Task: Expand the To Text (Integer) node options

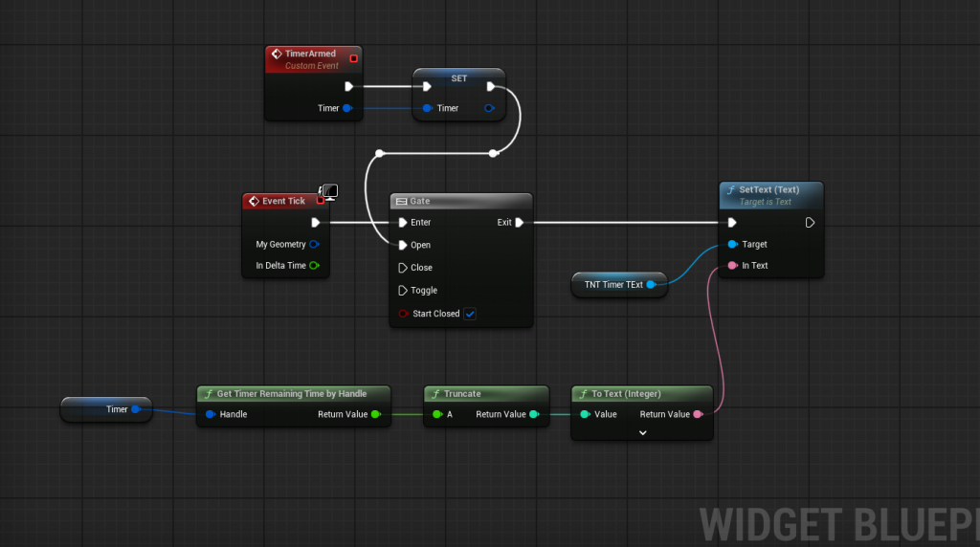Action: 642,432
